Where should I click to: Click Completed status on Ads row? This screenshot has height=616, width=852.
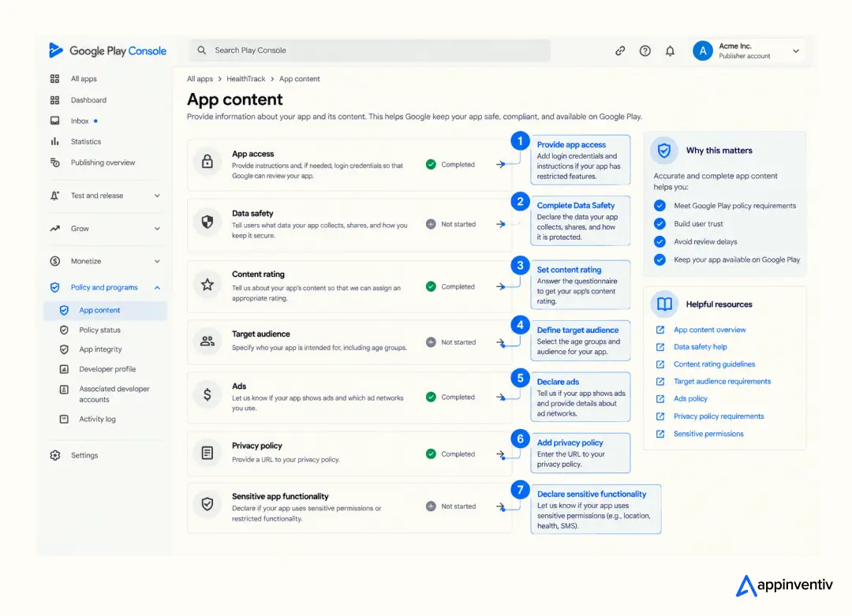450,397
